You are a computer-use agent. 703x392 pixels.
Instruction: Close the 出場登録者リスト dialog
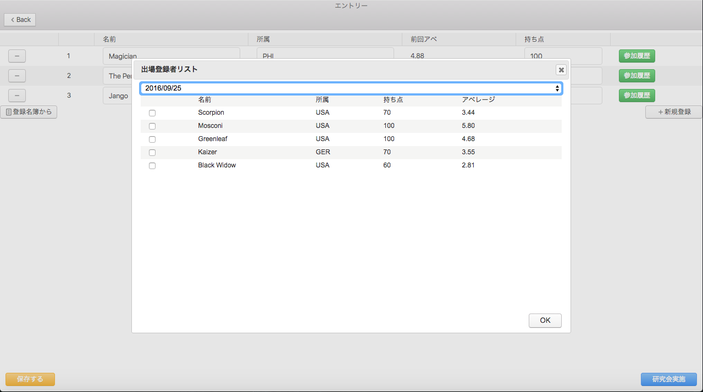tap(561, 70)
